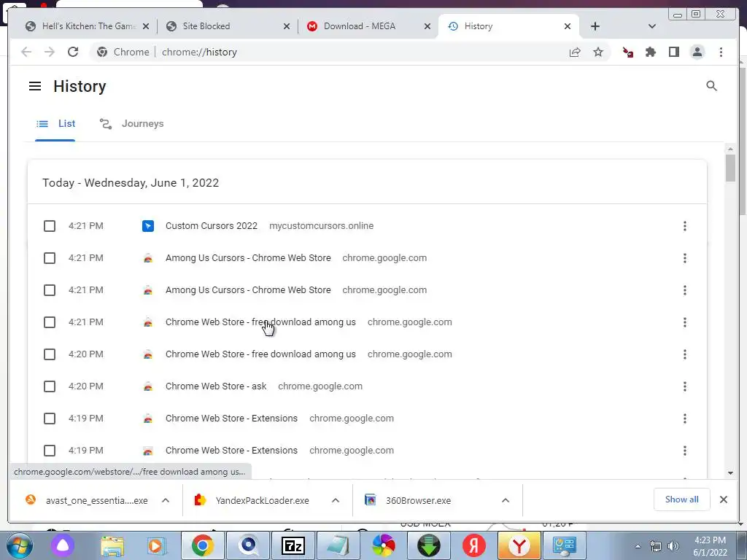747x560 pixels.
Task: Share this page icon
Action: pos(575,52)
